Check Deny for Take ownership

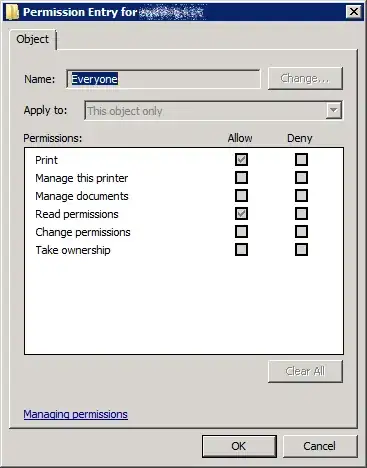click(301, 249)
